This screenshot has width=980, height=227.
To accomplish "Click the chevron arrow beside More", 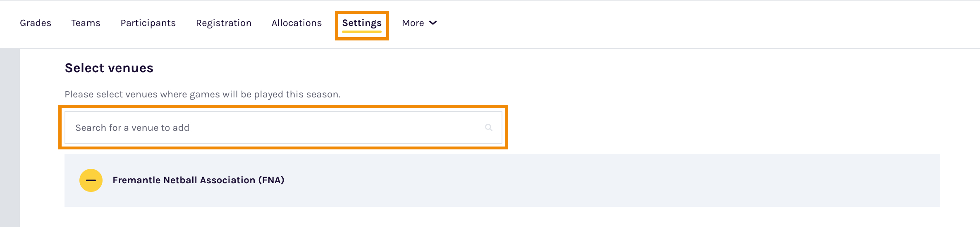I will tap(433, 23).
